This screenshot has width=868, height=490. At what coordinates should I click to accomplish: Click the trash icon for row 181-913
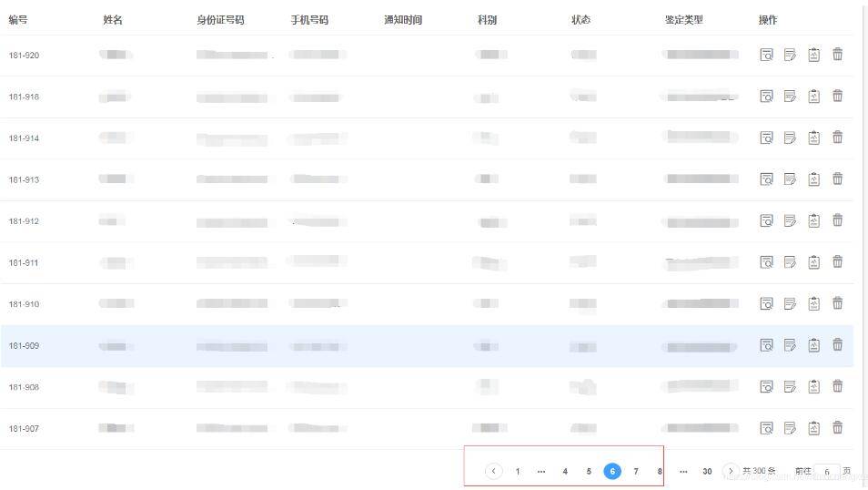pyautogui.click(x=838, y=179)
